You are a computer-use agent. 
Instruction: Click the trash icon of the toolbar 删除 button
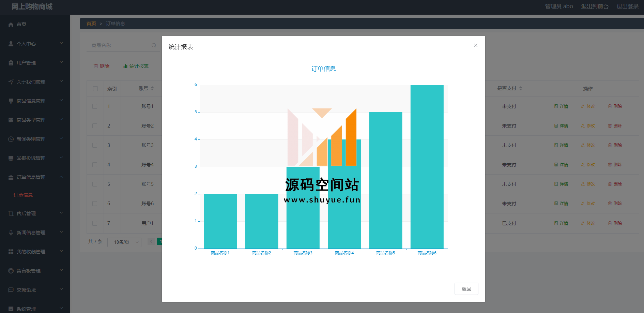point(96,66)
